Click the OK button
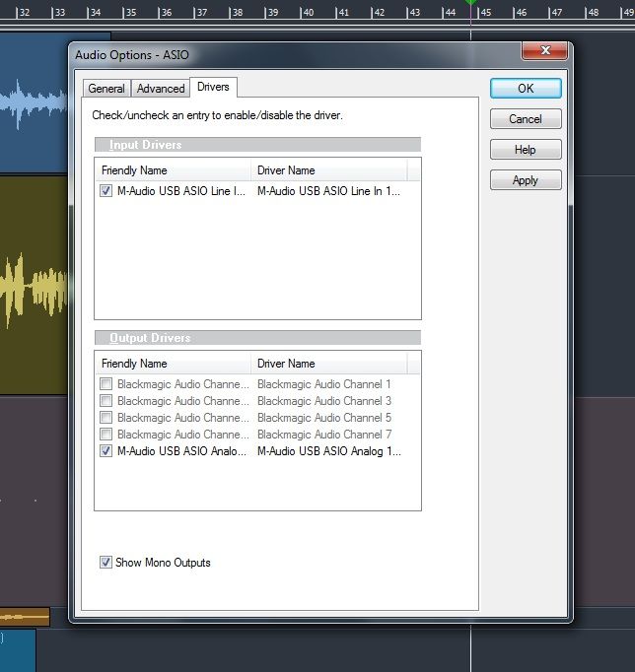Viewport: 635px width, 672px height. (526, 89)
